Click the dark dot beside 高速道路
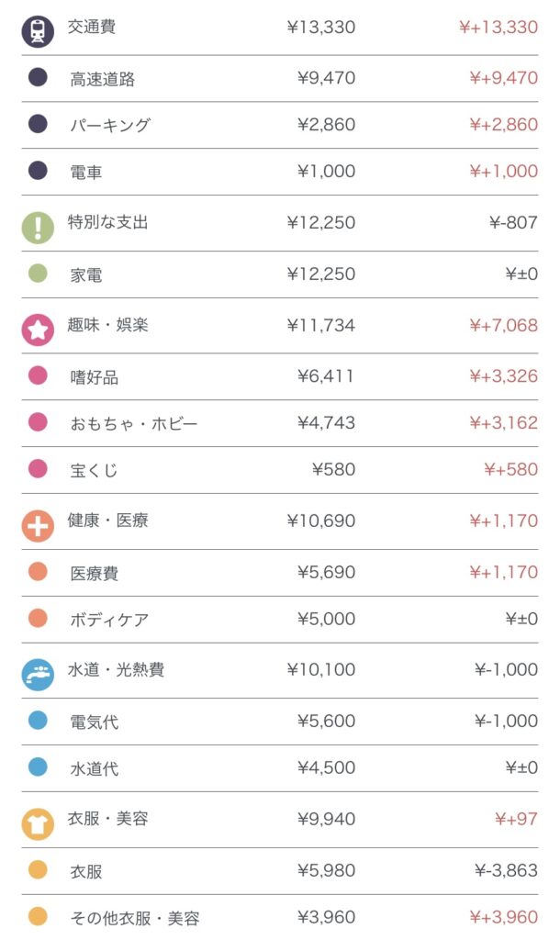The image size is (560, 940). (38, 78)
